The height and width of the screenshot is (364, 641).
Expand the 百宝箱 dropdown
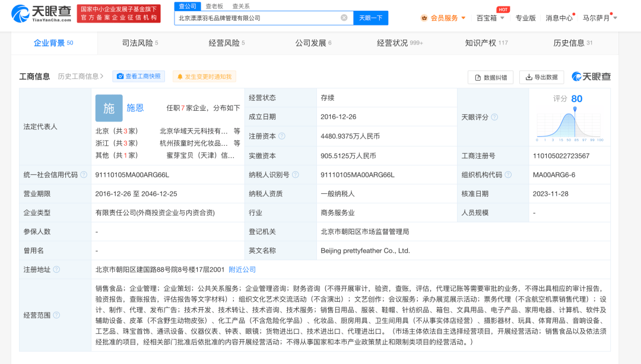[503, 18]
